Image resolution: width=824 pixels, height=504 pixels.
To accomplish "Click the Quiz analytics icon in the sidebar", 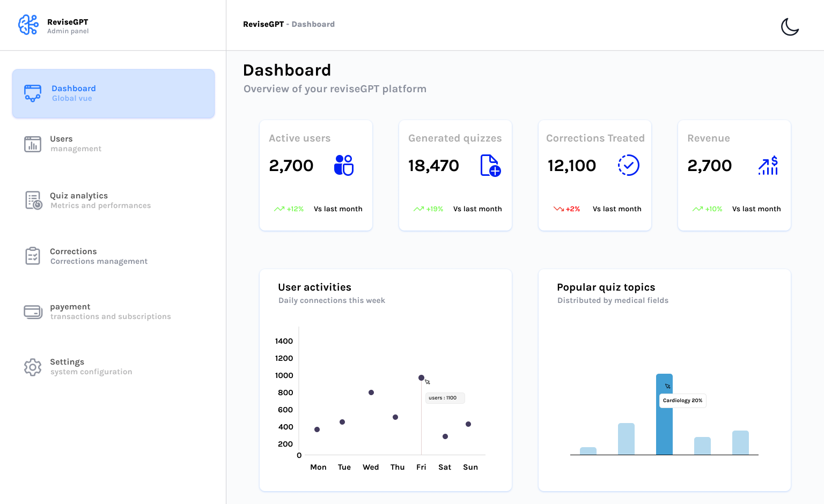I will coord(33,201).
